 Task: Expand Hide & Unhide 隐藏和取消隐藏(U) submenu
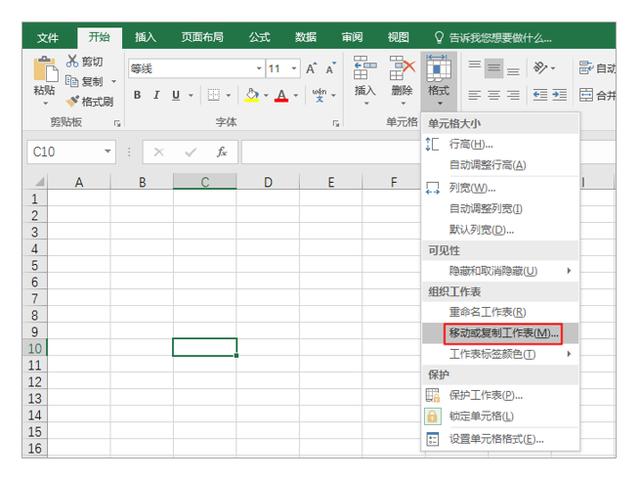500,271
